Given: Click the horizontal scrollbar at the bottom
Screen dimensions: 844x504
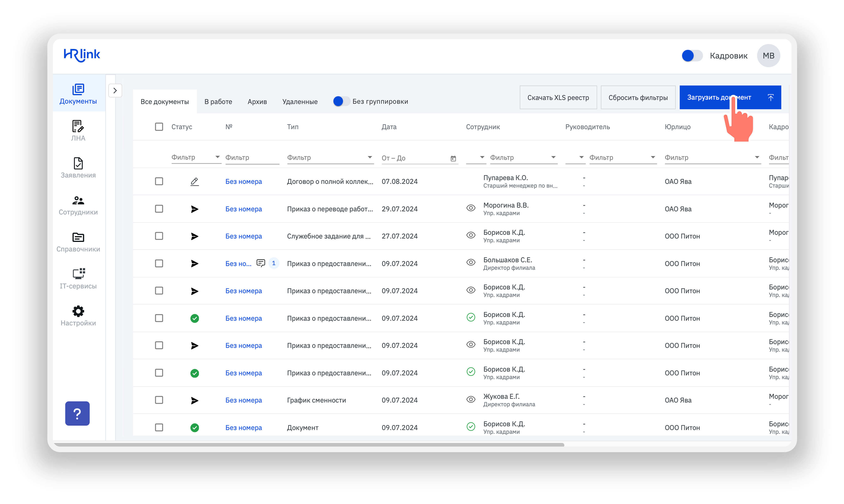Looking at the screenshot, I should pyautogui.click(x=309, y=445).
